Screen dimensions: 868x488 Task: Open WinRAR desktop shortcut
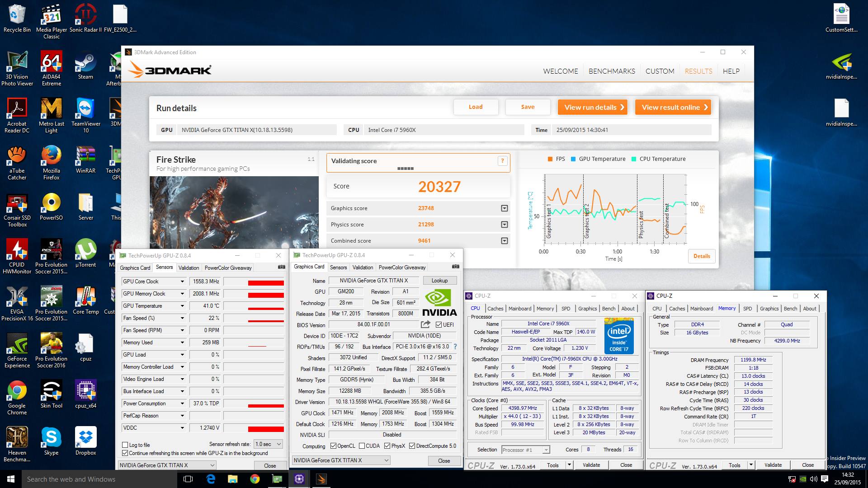tap(85, 160)
